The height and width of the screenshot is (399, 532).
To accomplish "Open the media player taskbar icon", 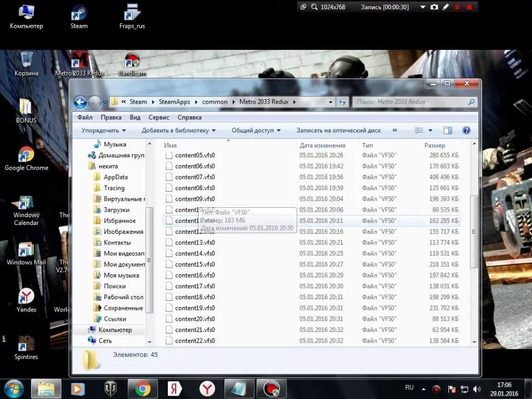I will pyautogui.click(x=78, y=389).
